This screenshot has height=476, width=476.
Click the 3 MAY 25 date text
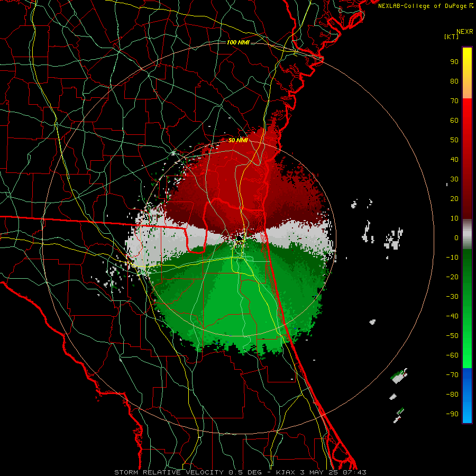coord(319,472)
